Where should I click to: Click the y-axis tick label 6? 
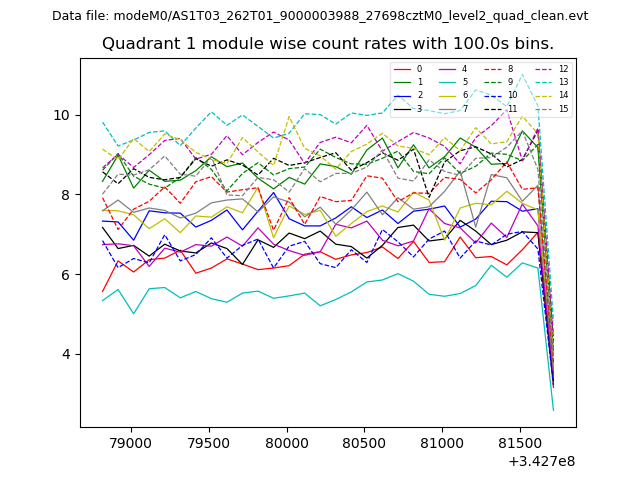[x=67, y=274]
